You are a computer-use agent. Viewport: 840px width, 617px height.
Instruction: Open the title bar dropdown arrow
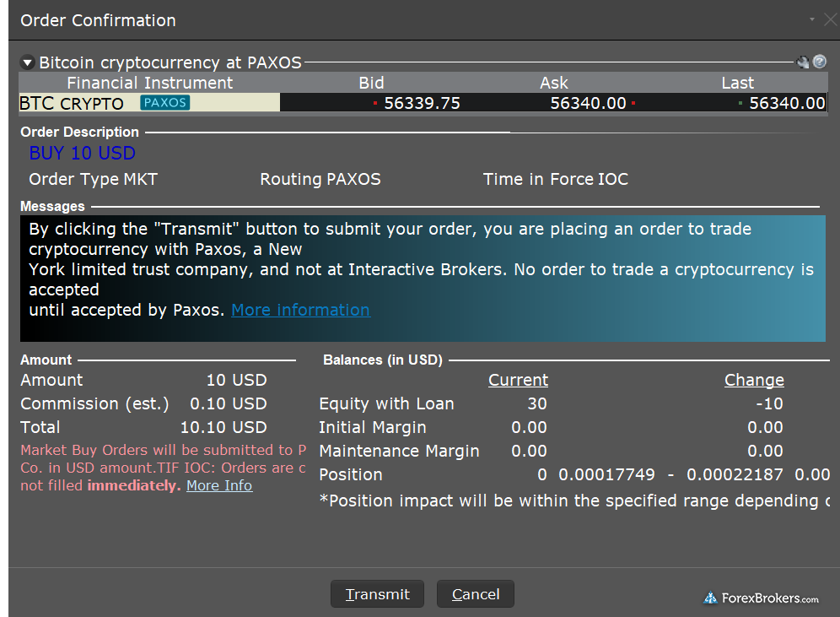click(811, 19)
